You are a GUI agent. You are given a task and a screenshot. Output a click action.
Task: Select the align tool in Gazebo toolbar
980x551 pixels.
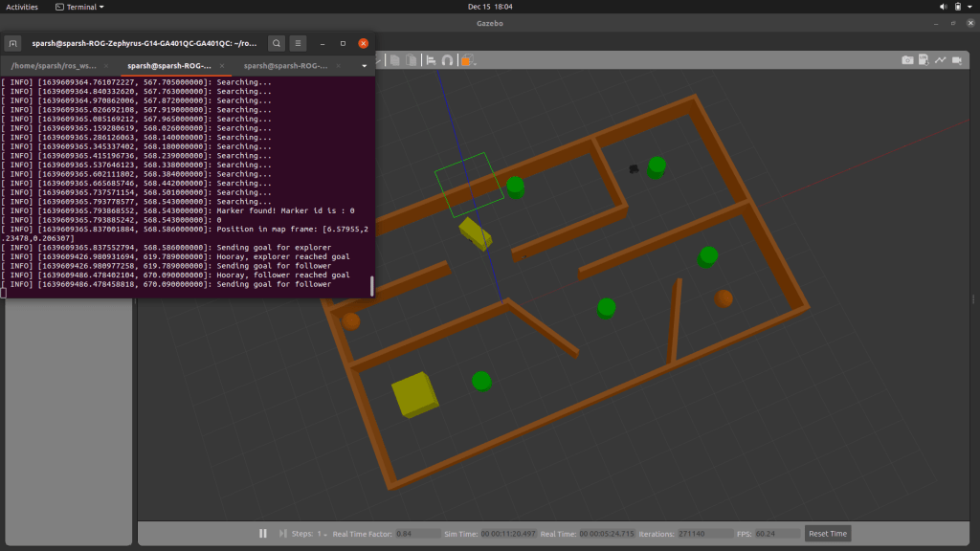[x=431, y=60]
